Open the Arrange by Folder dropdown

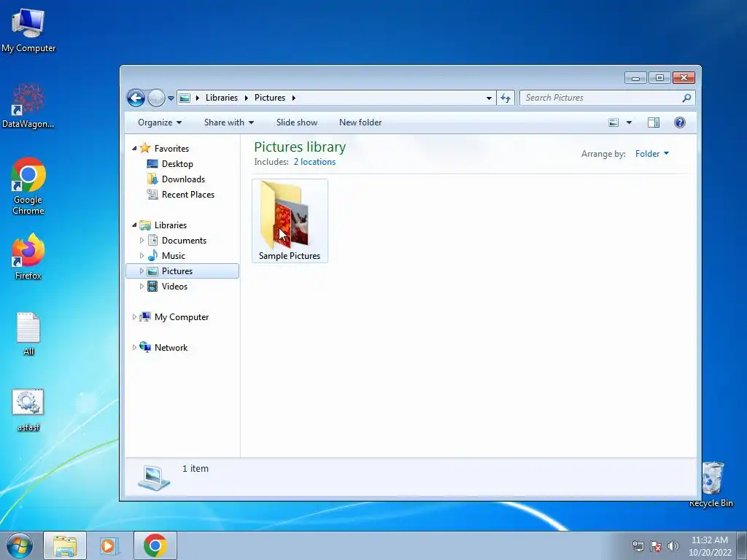point(652,154)
